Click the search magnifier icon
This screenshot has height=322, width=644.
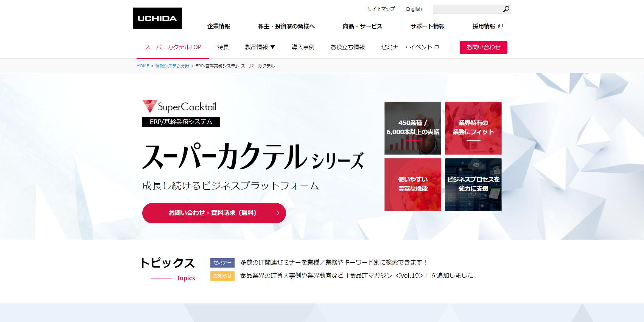tap(506, 9)
